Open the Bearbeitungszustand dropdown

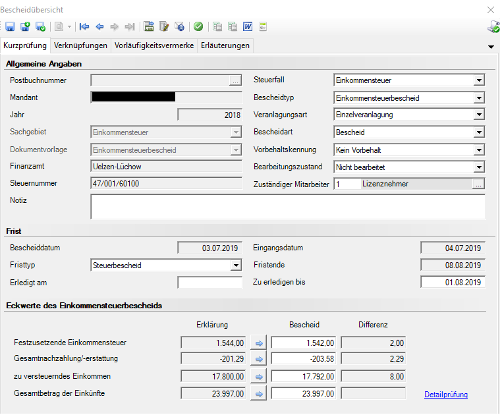coord(479,167)
